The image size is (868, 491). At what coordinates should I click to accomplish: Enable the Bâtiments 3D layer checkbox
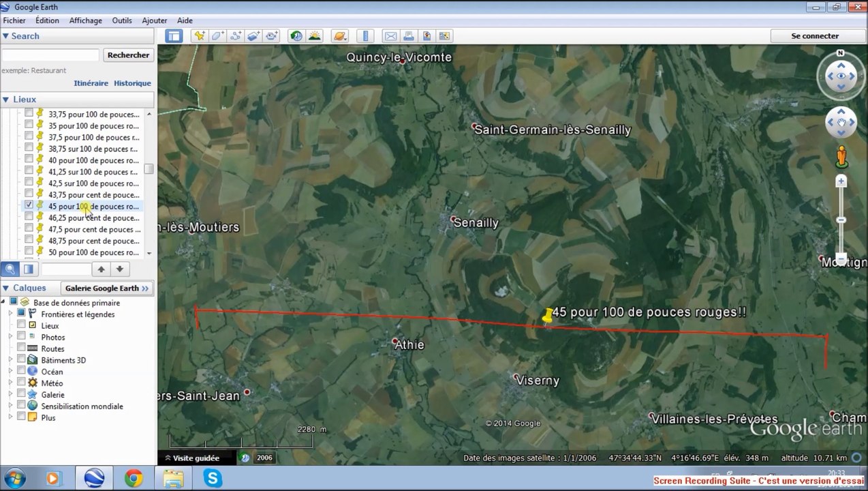[x=21, y=359]
